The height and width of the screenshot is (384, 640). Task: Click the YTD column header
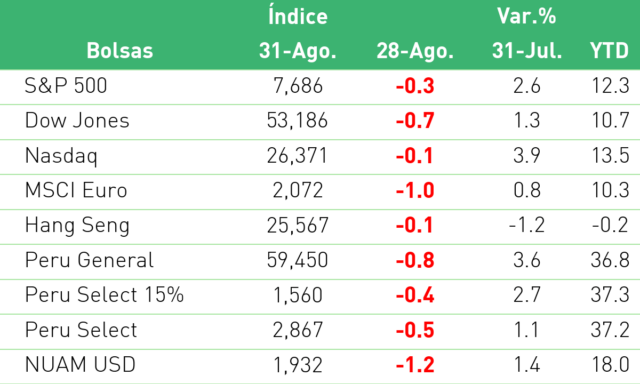(x=609, y=51)
